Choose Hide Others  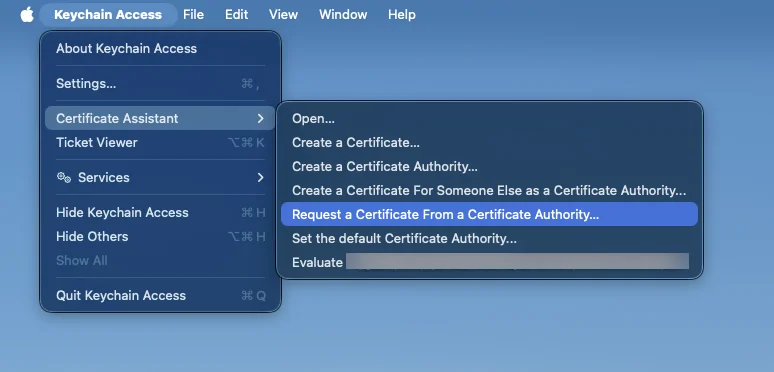click(160, 237)
